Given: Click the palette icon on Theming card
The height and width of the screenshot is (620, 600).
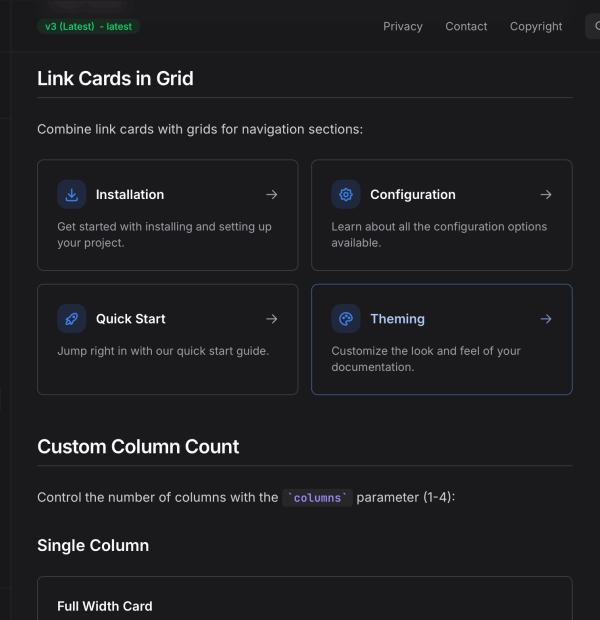Looking at the screenshot, I should pos(346,319).
